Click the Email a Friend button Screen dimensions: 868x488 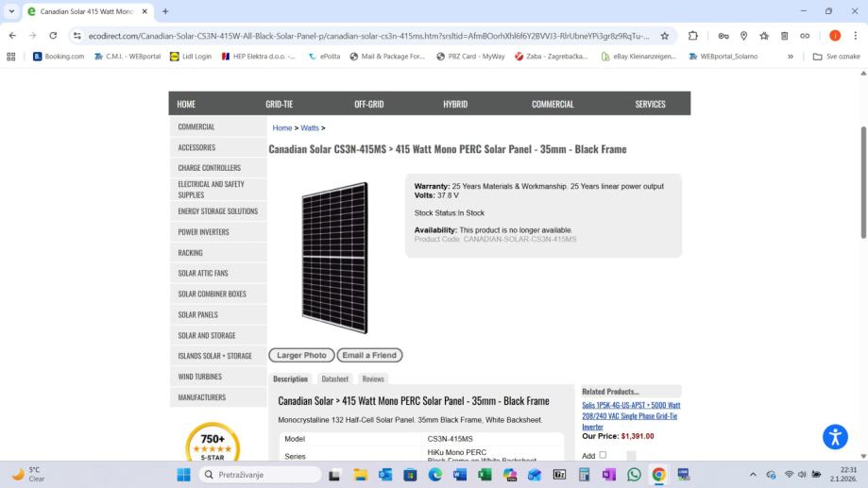pos(369,355)
